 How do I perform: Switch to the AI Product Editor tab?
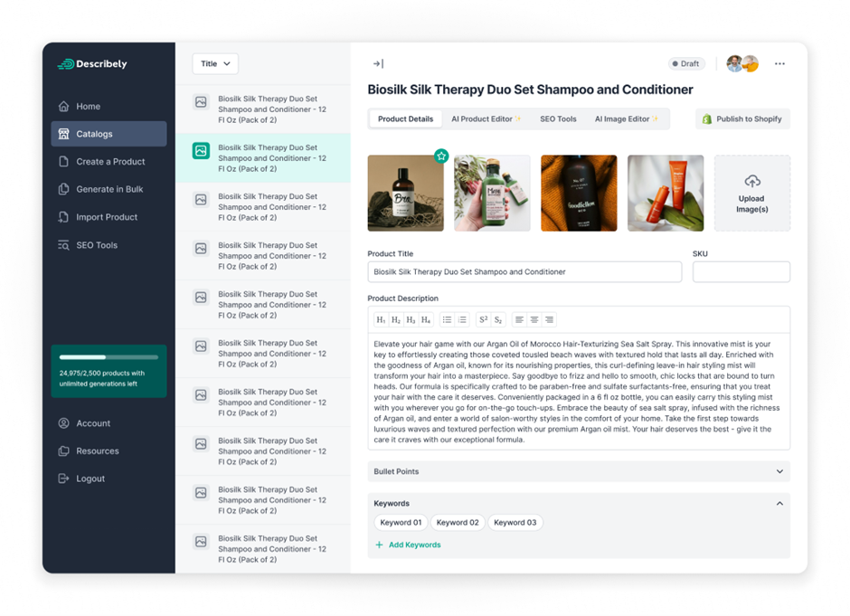coord(486,119)
